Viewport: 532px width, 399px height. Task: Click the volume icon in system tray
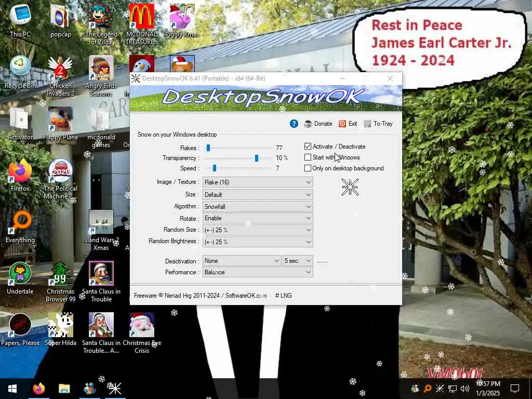[x=464, y=389]
